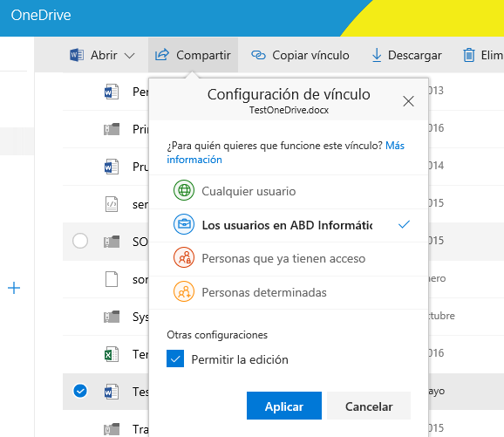The height and width of the screenshot is (437, 504).
Task: Click the Word icon on Abrir button
Action: pyautogui.click(x=77, y=55)
